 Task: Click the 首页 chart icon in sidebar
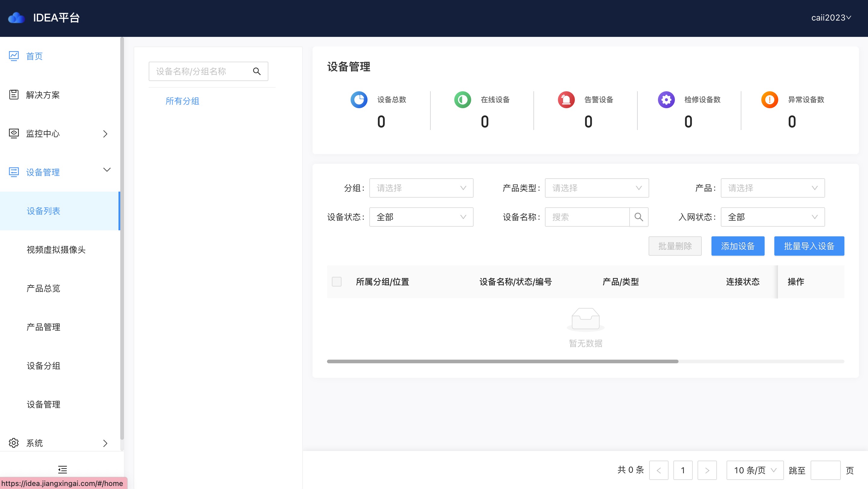[14, 56]
